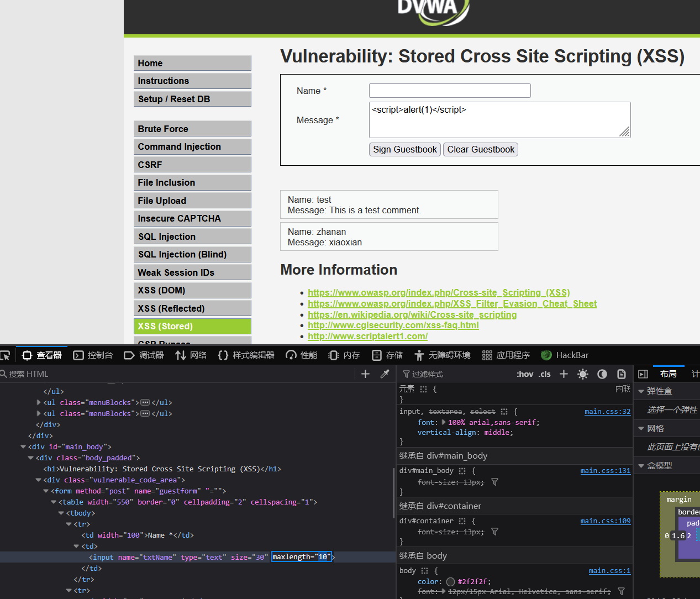Collapse the tbody node in HTML tree

(61, 513)
